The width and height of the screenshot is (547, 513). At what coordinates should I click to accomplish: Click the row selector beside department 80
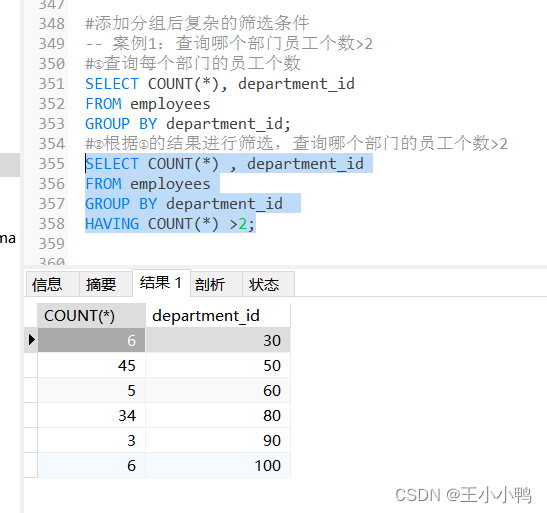[x=31, y=415]
